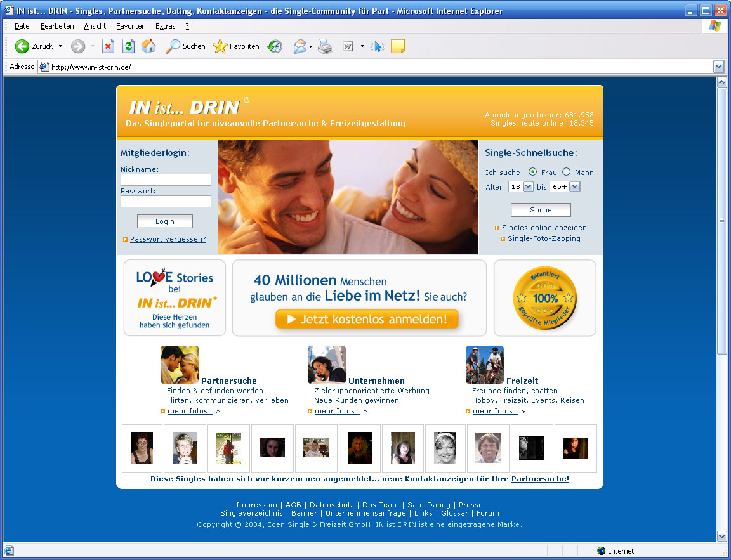Viewport: 731px width, 560px height.
Task: Click the status bar page icon
Action: point(9,550)
